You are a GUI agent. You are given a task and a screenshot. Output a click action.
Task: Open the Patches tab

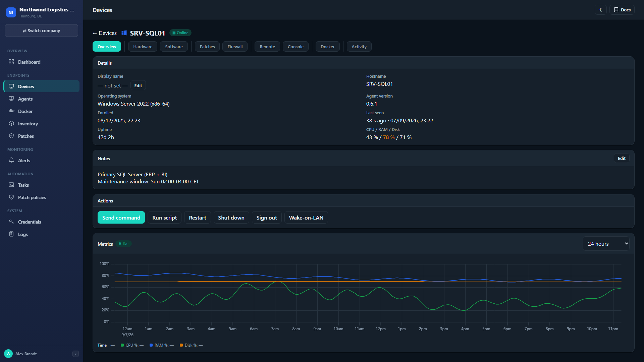point(207,47)
